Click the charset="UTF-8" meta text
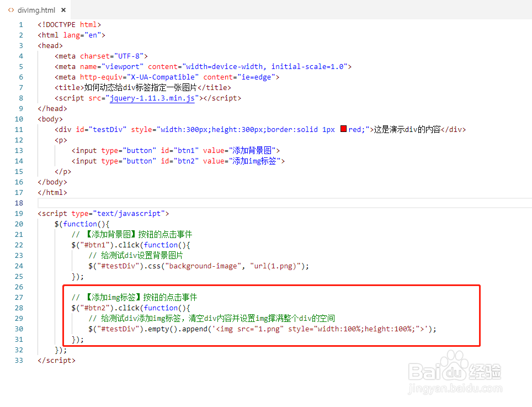 (111, 56)
